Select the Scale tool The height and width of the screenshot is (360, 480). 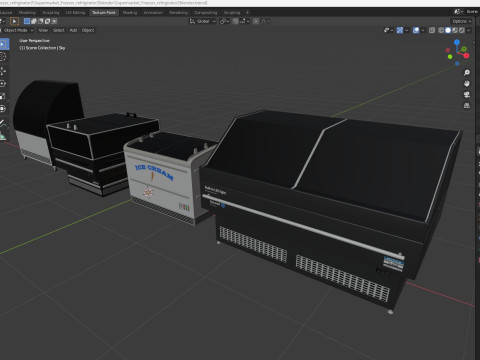pyautogui.click(x=3, y=96)
